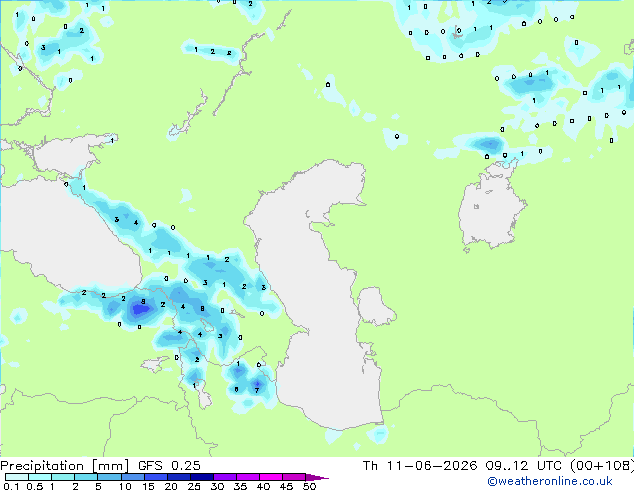Click the '7' precipitation value on the map

(x=257, y=391)
